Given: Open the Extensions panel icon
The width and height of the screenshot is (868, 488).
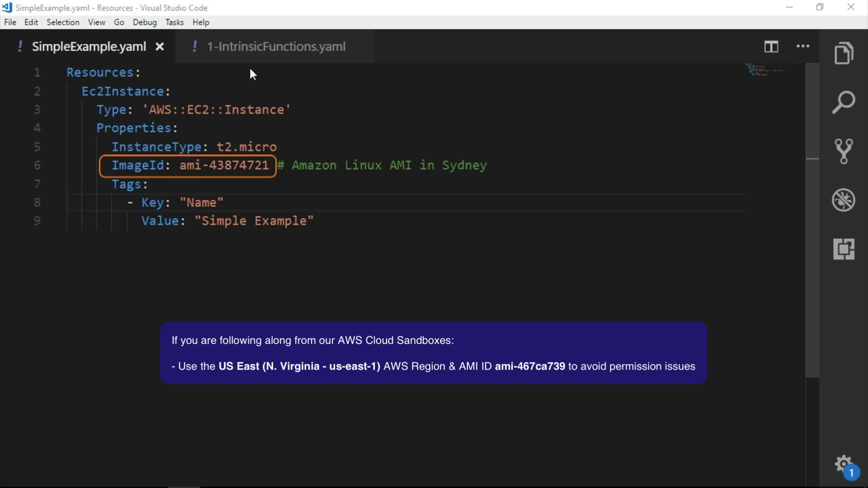Looking at the screenshot, I should pyautogui.click(x=844, y=249).
